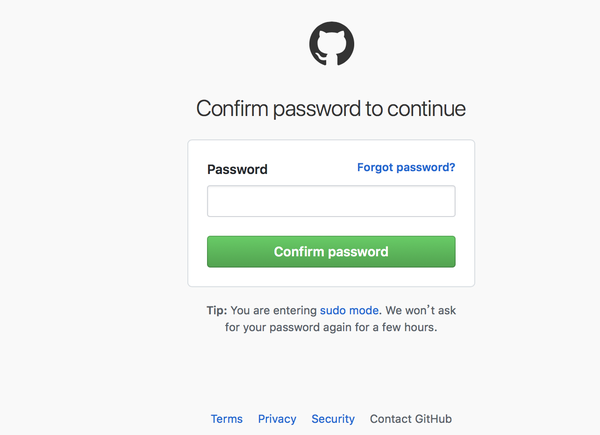Submit the form with Confirm password
Screen dimensions: 600x435
tap(331, 252)
